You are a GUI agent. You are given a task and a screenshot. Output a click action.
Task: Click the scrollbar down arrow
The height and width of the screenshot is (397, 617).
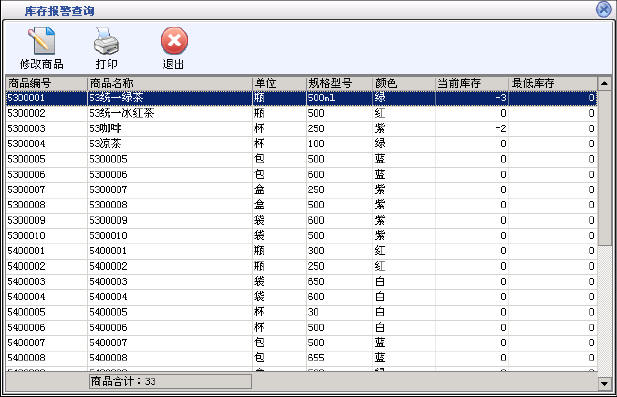[x=604, y=382]
